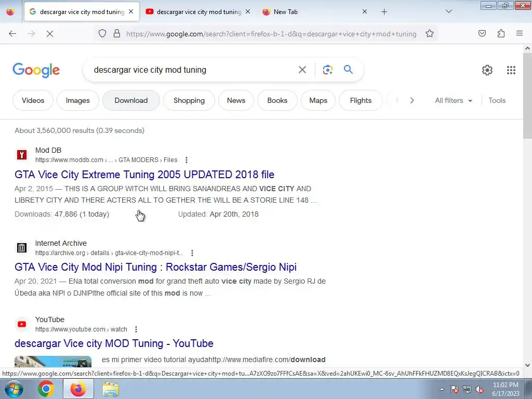Show hidden tray icons arrow

(x=442, y=390)
